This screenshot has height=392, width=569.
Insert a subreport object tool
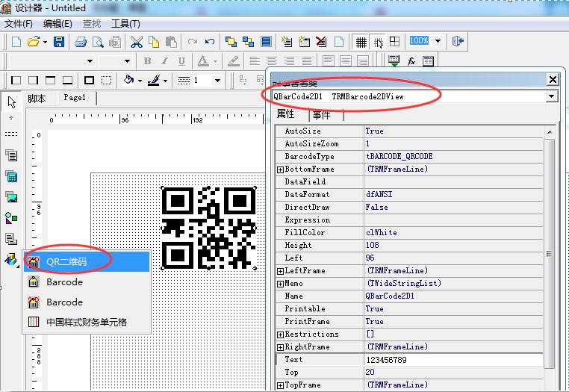(11, 239)
